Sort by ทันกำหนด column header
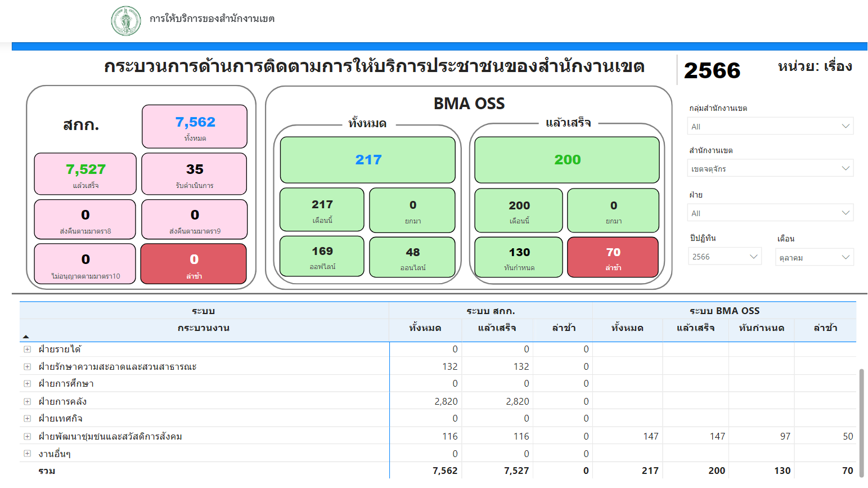868x488 pixels. coord(761,328)
